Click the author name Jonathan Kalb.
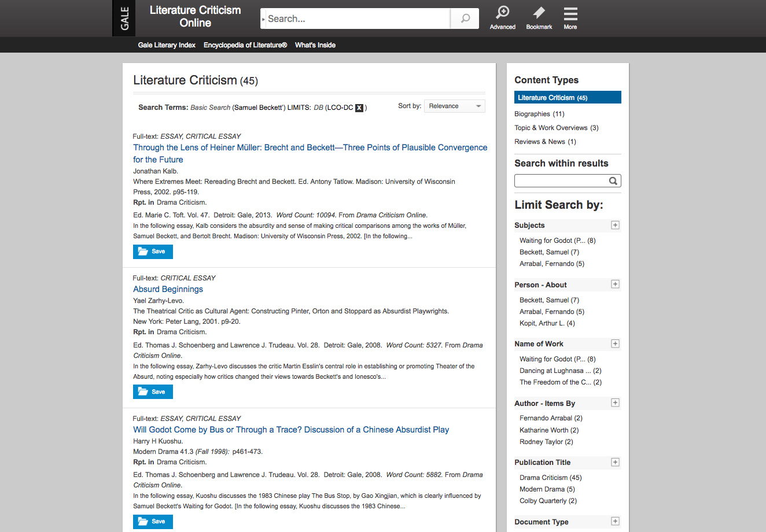766x532 pixels. [156, 171]
